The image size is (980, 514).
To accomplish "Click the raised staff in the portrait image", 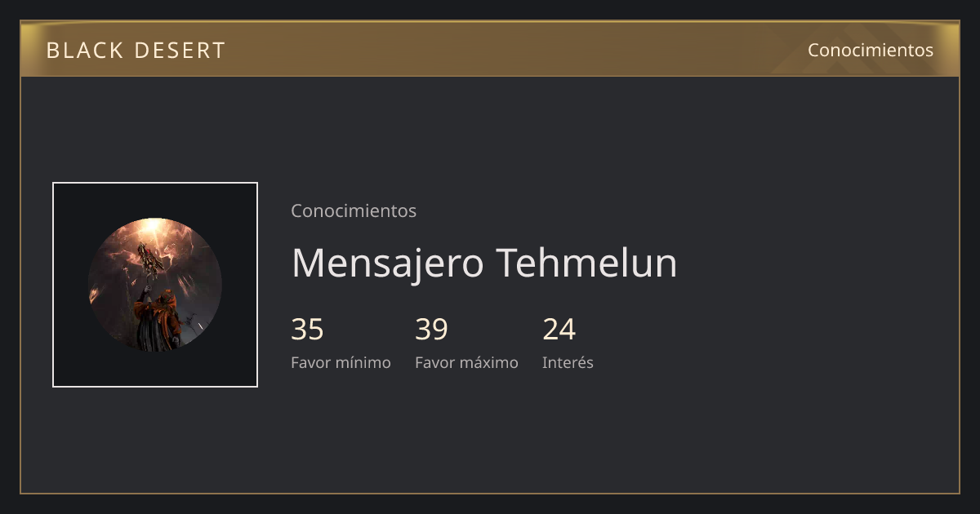I will [149, 263].
